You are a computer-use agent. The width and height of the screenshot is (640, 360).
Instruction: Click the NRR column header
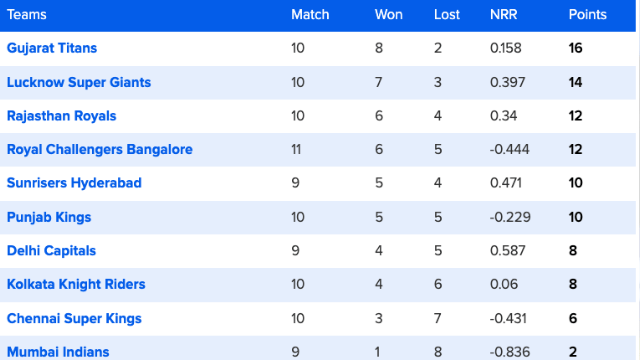(504, 15)
